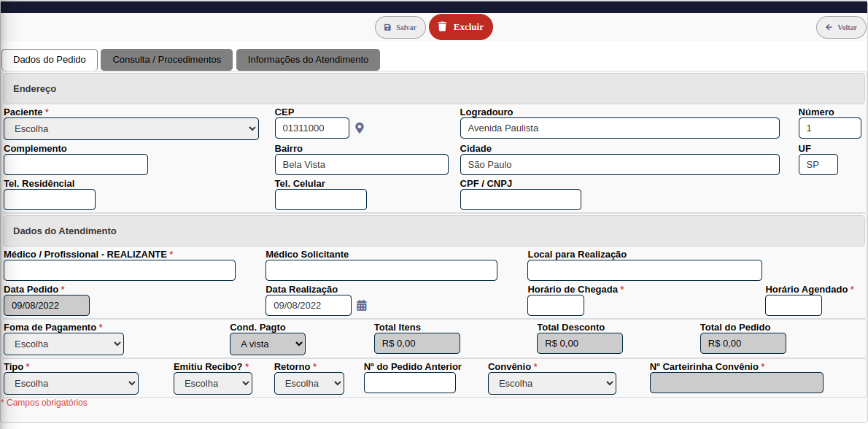Open the Informações do Atendimento tab
The width and height of the screenshot is (868, 429).
(x=308, y=60)
